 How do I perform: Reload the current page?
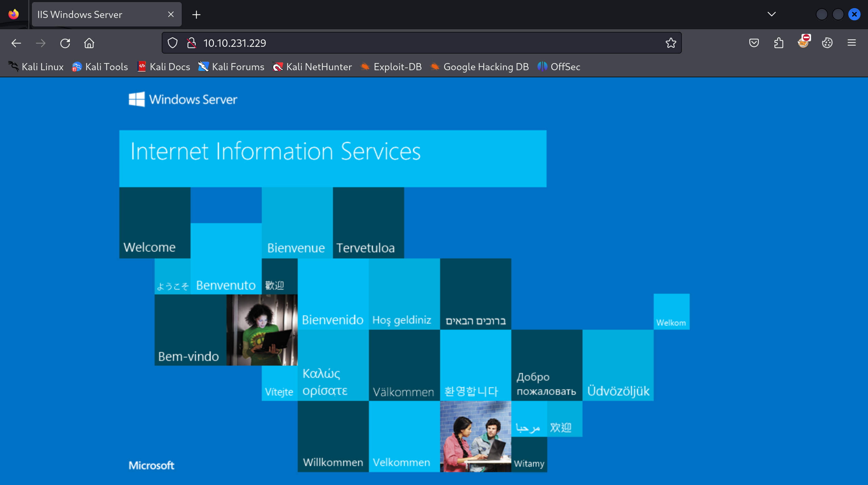(65, 43)
